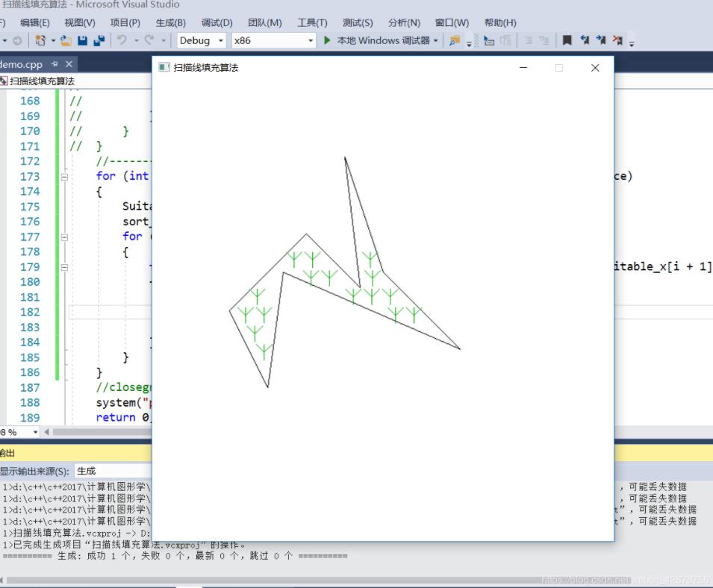Viewport: 713px width, 588px height.
Task: Open the editor zoom percentage dropdown
Action: (34, 432)
